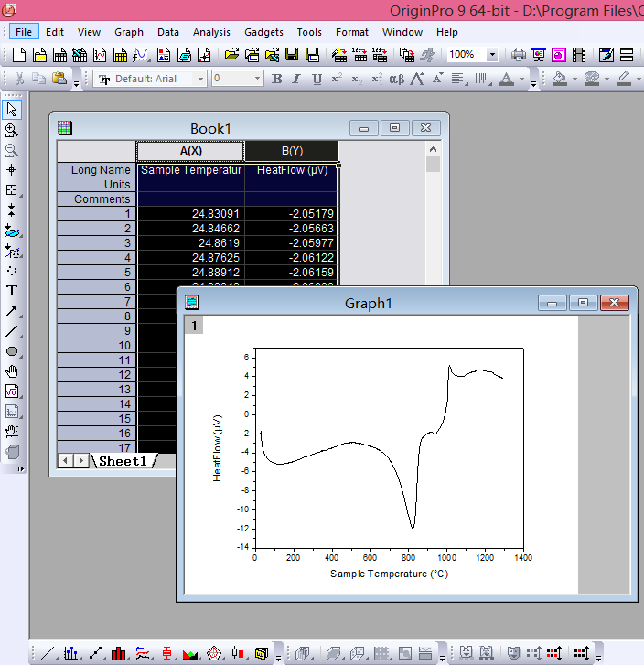Screen dimensions: 644x665
Task: Click the Line Color pencil icon
Action: pyautogui.click(x=623, y=79)
